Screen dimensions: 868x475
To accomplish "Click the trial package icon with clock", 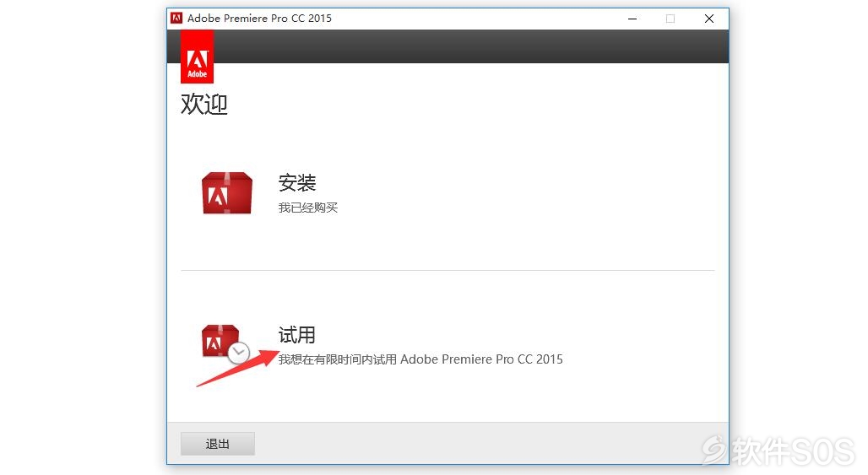I will click(225, 344).
